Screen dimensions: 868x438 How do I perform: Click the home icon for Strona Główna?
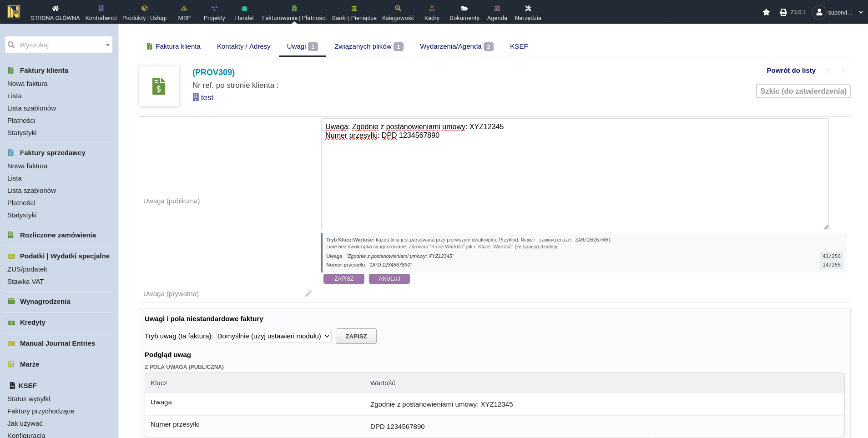[55, 8]
